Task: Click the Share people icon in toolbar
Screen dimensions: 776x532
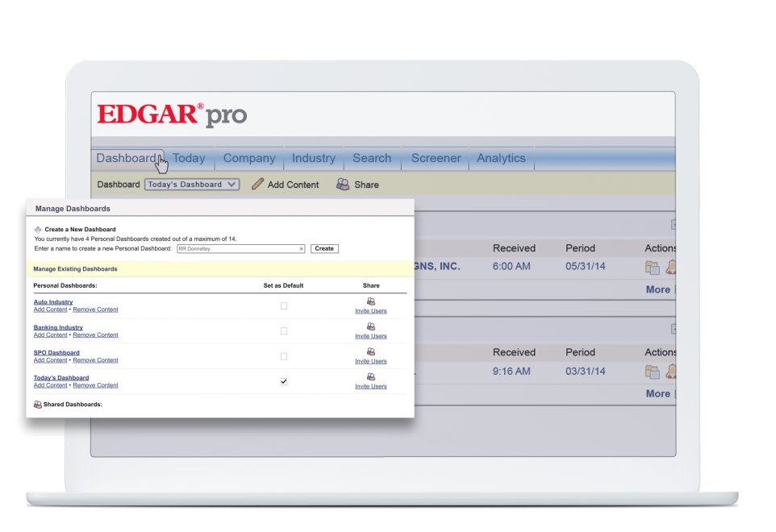Action: pyautogui.click(x=343, y=185)
